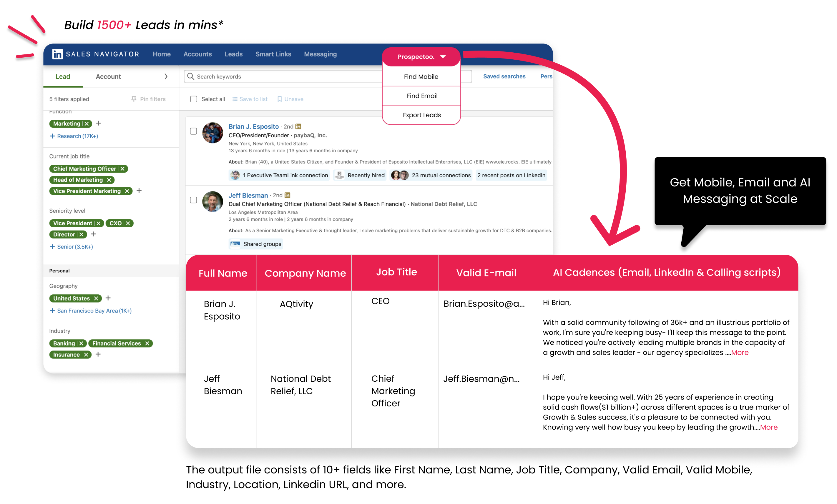Click the pin icon beside Pin filters

(134, 99)
